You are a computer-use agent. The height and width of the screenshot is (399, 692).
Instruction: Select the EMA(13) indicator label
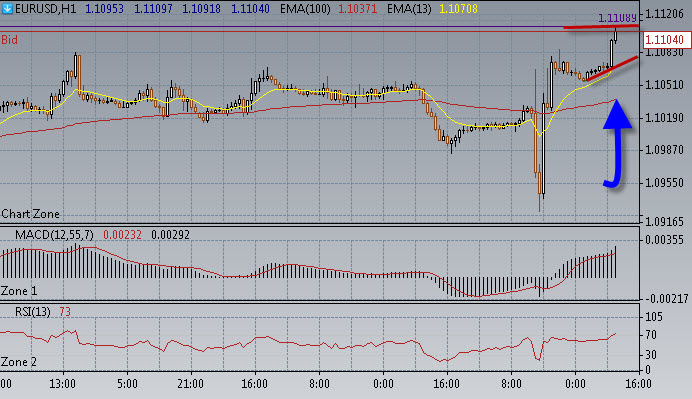point(409,9)
